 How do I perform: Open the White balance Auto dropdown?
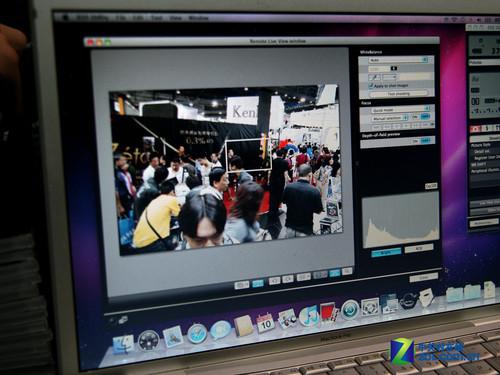tap(398, 60)
